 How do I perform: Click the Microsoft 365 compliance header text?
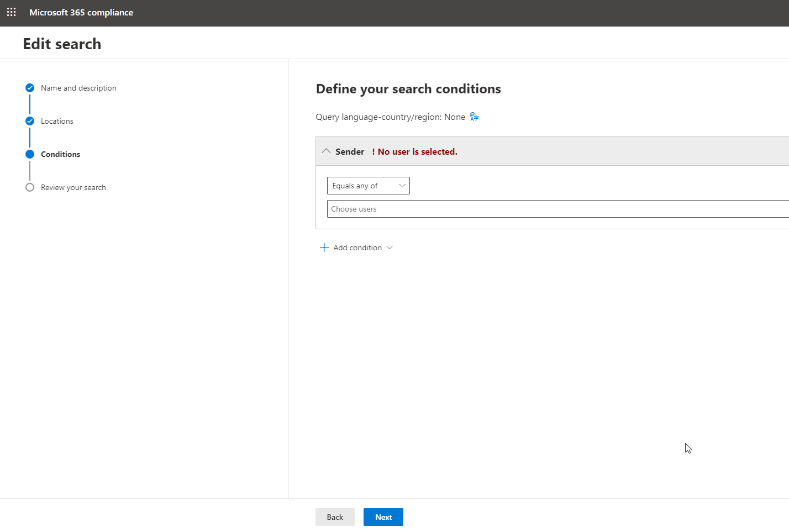point(81,12)
